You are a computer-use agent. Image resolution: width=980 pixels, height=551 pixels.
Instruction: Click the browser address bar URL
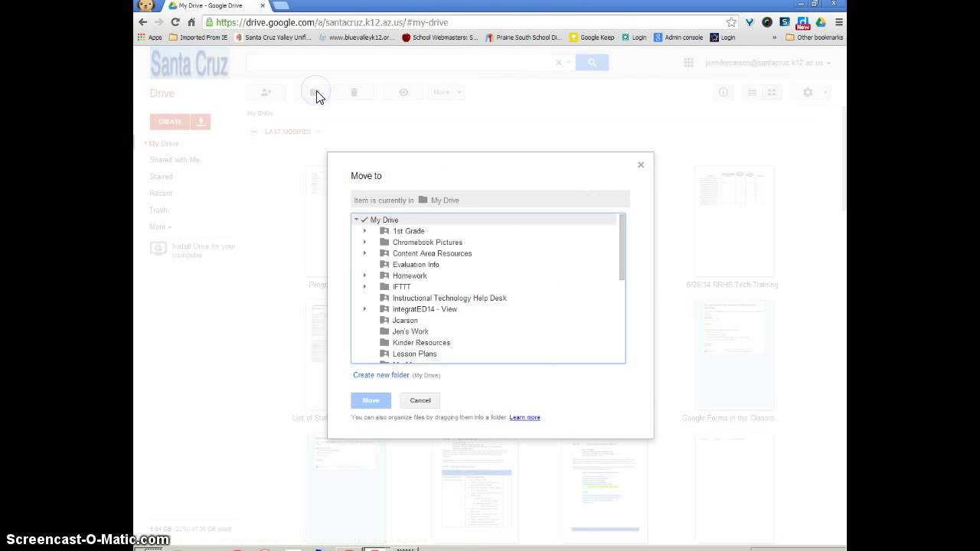(x=332, y=22)
